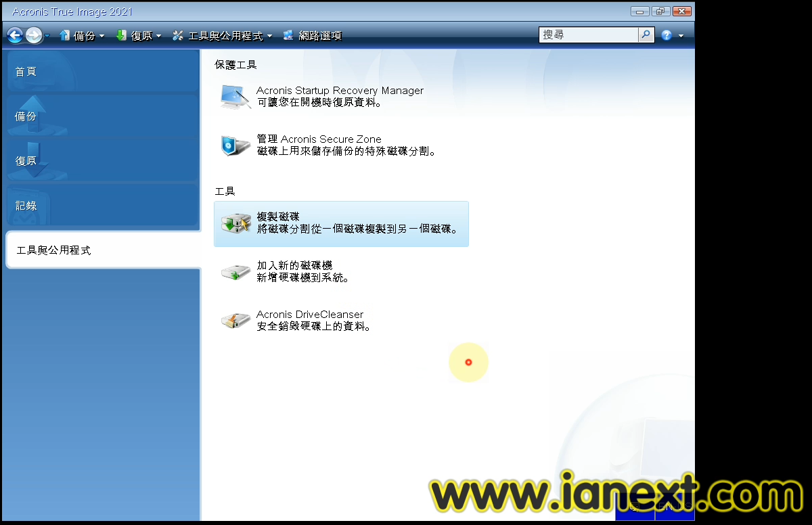Select 工具與公用程式 sidebar tab
812x525 pixels.
(x=103, y=250)
